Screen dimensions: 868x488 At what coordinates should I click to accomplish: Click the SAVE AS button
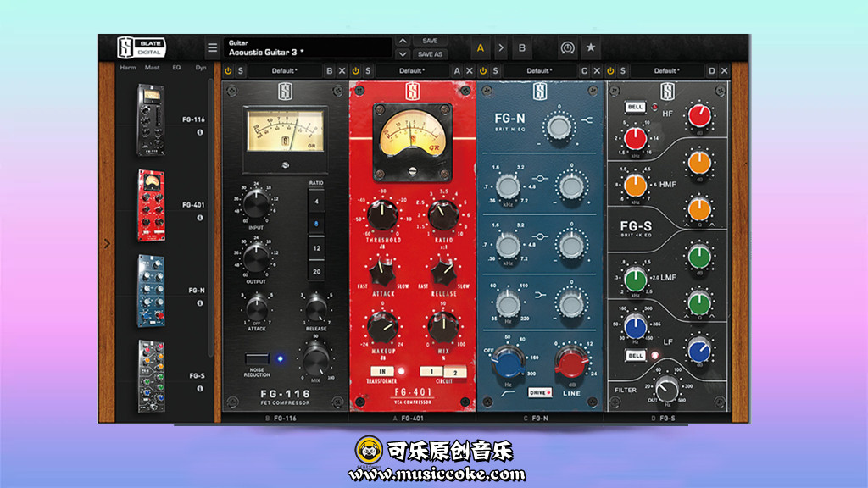coord(430,54)
